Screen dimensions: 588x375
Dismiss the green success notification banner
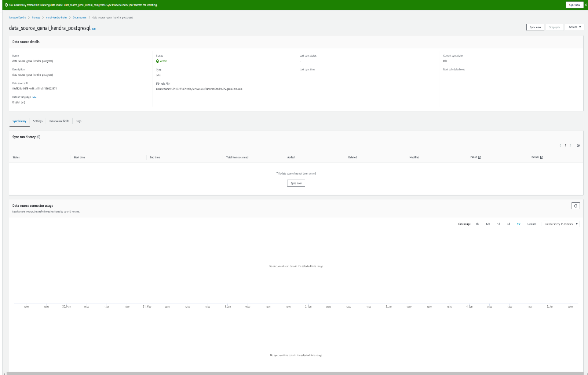point(585,5)
